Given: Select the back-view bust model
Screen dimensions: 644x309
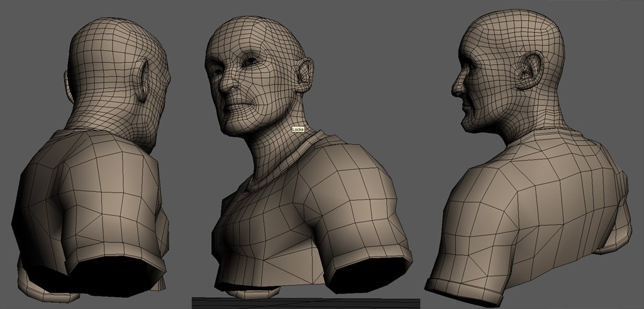Looking at the screenshot, I should pyautogui.click(x=91, y=160).
